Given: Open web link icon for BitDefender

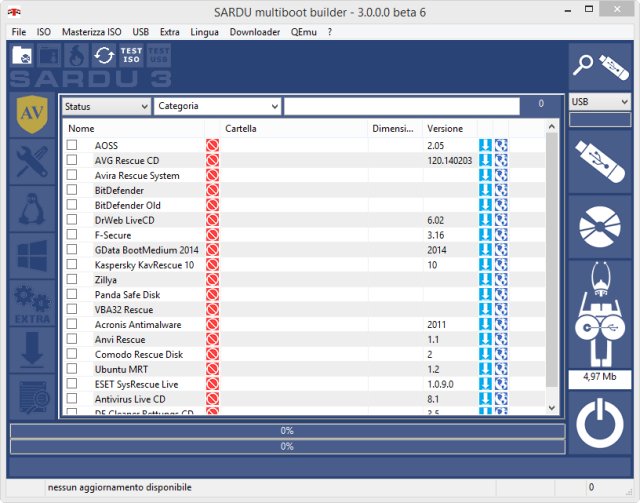Looking at the screenshot, I should (x=501, y=190).
